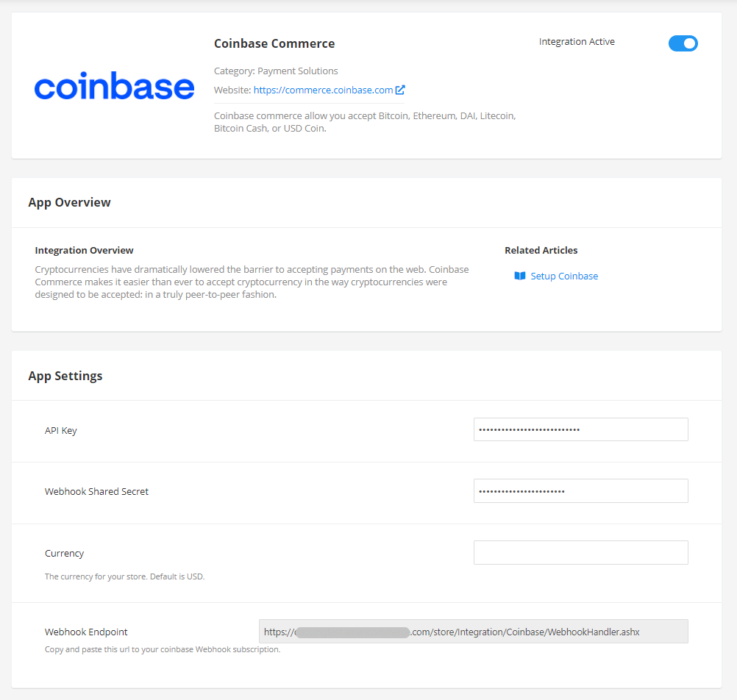
Task: Click the App Overview section header
Action: pyautogui.click(x=69, y=202)
